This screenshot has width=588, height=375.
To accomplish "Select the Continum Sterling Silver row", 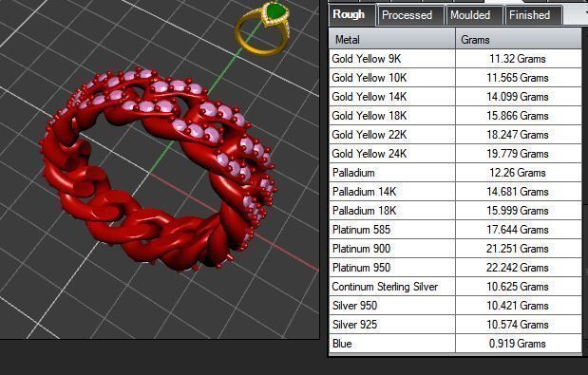I will (x=455, y=287).
